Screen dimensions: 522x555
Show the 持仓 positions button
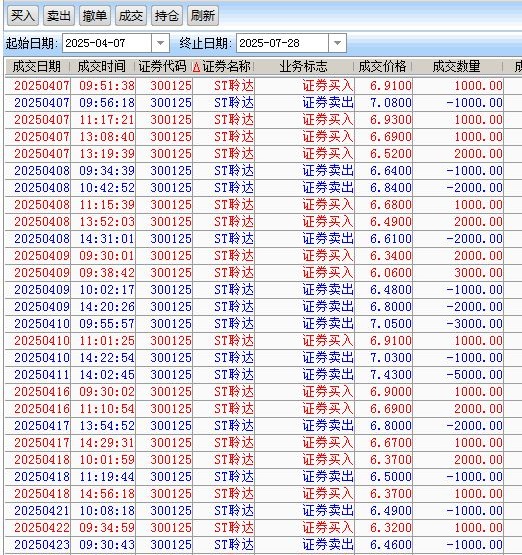click(167, 16)
